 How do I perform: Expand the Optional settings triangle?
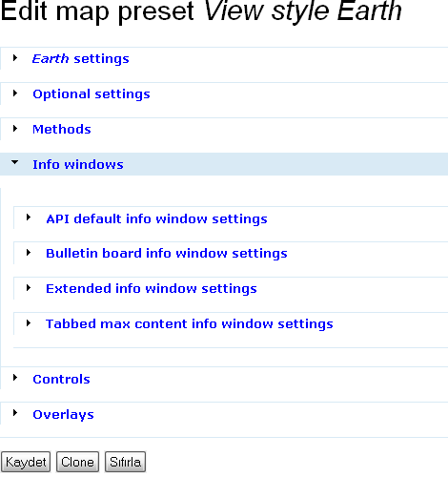coord(15,93)
